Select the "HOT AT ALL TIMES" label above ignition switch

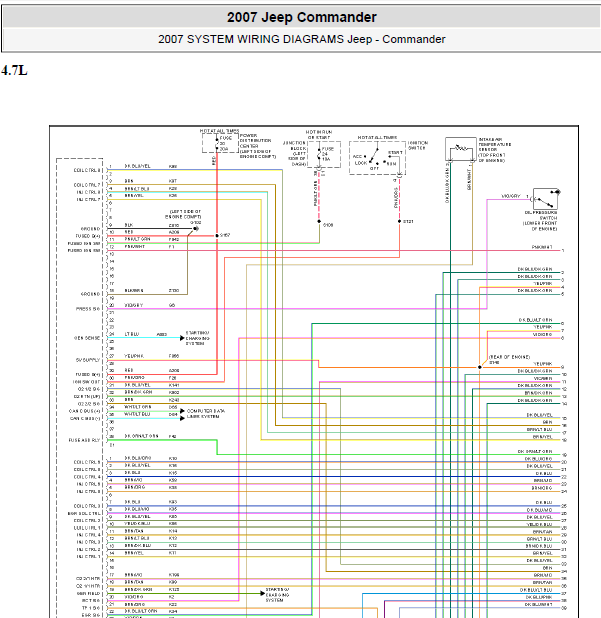pyautogui.click(x=377, y=137)
